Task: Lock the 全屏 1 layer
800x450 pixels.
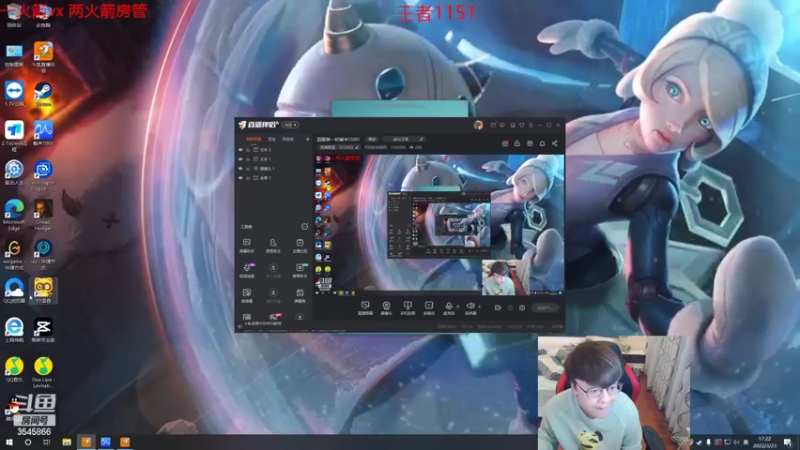Action: point(248,178)
